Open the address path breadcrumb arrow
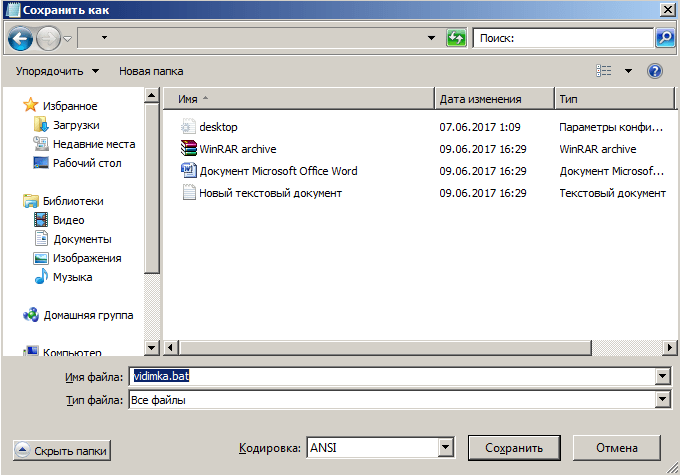 click(x=104, y=38)
